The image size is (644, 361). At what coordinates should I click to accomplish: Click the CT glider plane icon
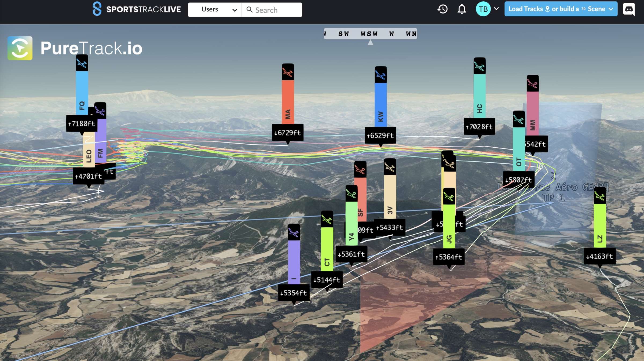click(327, 220)
